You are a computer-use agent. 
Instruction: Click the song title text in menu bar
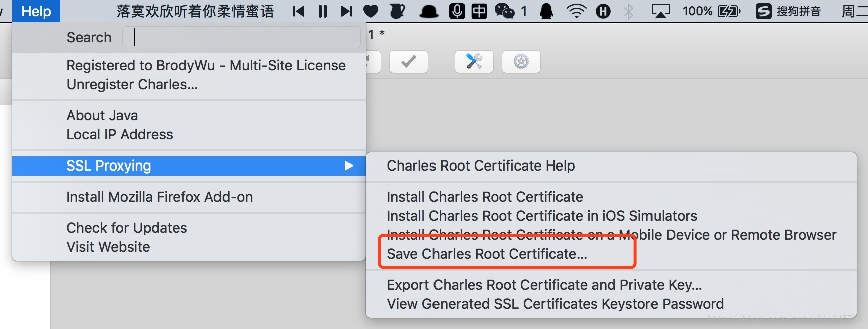pyautogui.click(x=195, y=11)
